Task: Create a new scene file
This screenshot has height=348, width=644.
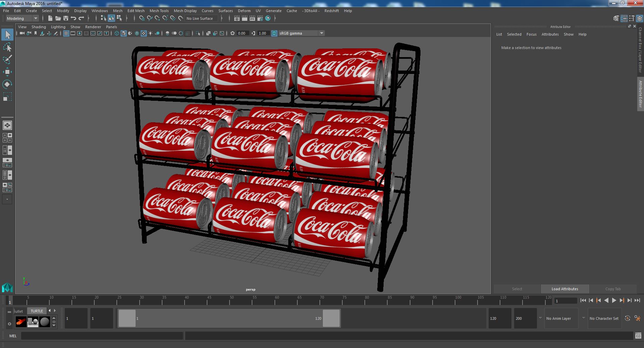Action: tap(50, 18)
